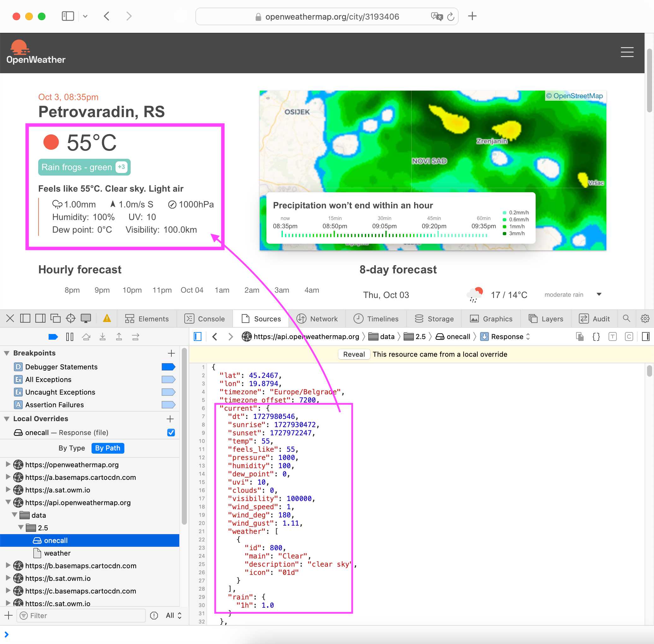Select the Network tab in DevTools
Screen dimensions: 654x644
(323, 319)
